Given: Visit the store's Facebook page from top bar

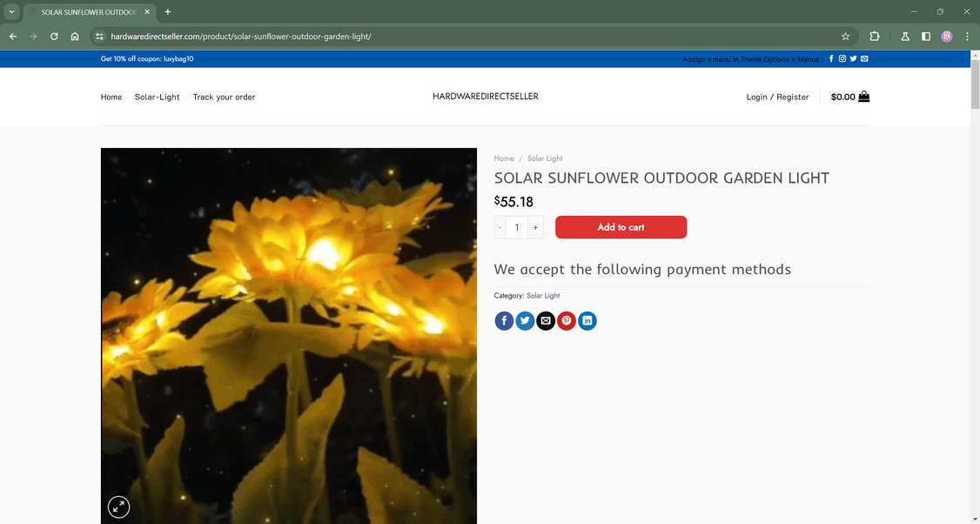Looking at the screenshot, I should pyautogui.click(x=830, y=58).
